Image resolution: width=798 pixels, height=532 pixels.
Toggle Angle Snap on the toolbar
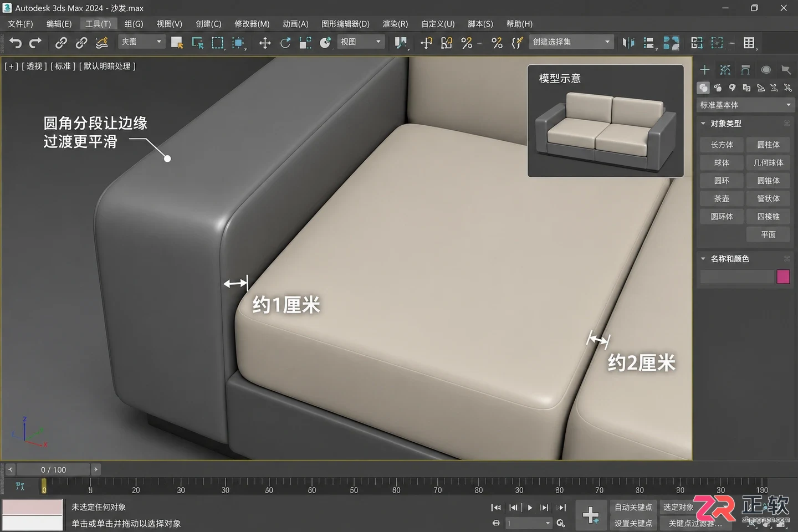point(447,43)
